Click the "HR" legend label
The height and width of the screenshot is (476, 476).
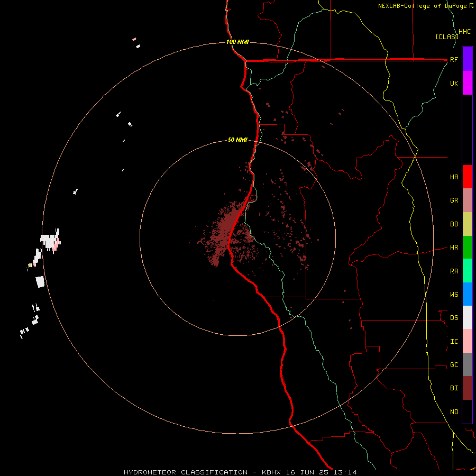pyautogui.click(x=454, y=248)
